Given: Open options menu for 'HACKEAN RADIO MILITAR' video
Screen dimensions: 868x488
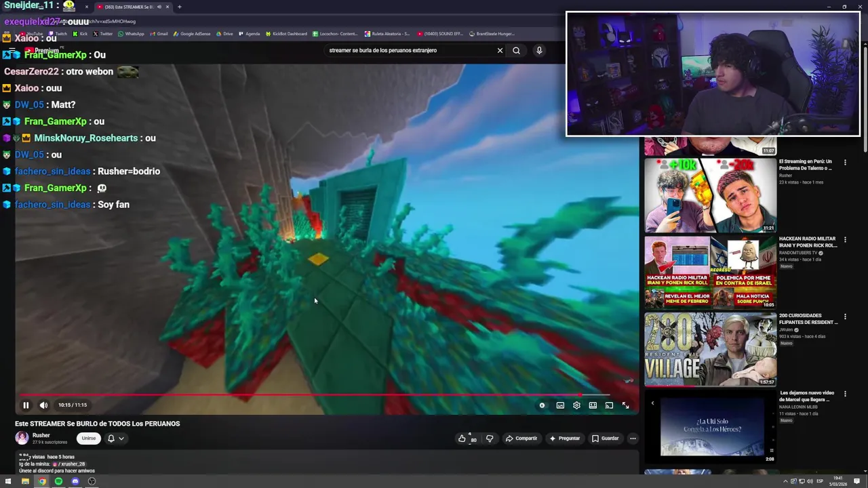Looking at the screenshot, I should (x=845, y=239).
